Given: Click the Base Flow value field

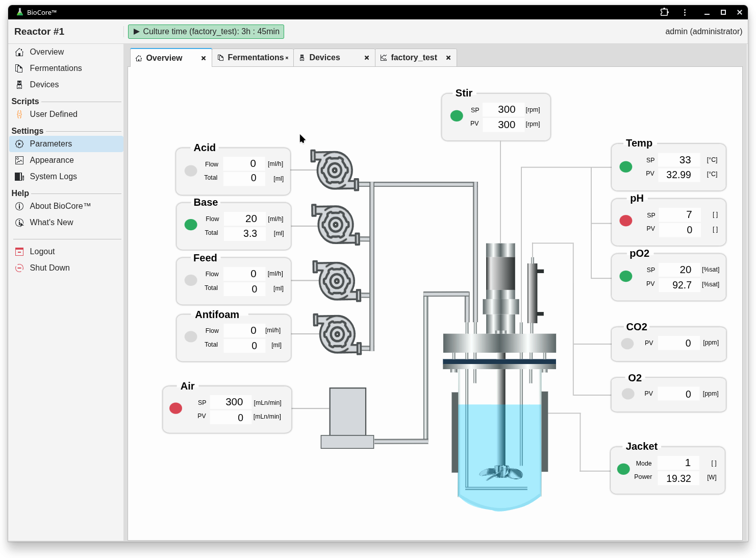Looking at the screenshot, I should (x=244, y=219).
